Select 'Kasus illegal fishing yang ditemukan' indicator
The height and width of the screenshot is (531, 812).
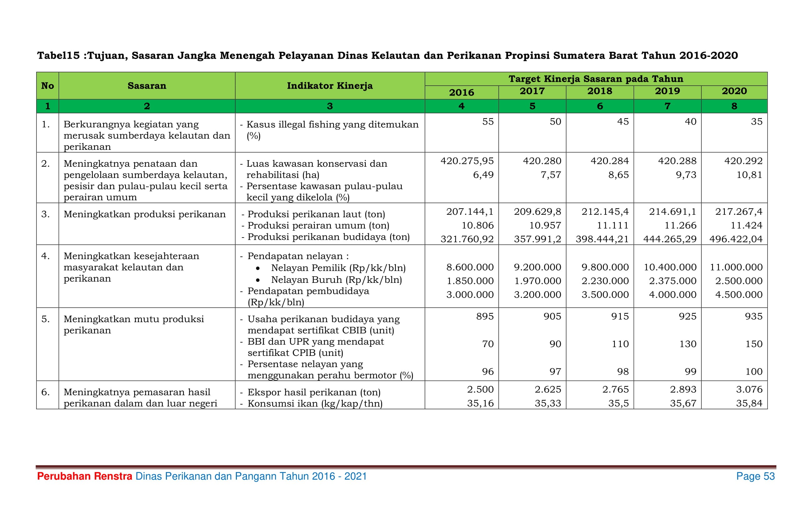pos(329,130)
